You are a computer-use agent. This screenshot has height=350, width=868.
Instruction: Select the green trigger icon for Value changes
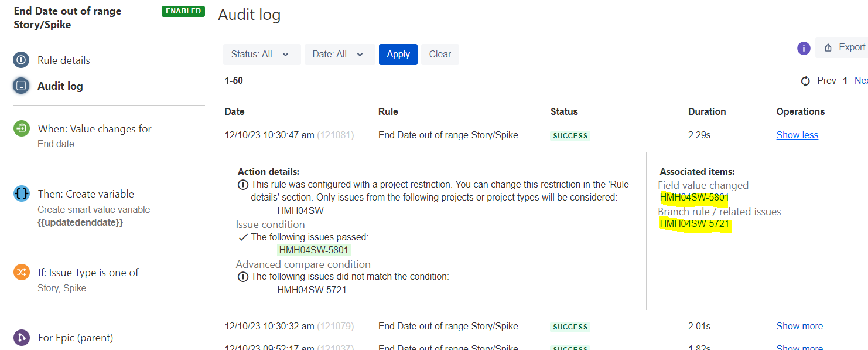coord(22,129)
